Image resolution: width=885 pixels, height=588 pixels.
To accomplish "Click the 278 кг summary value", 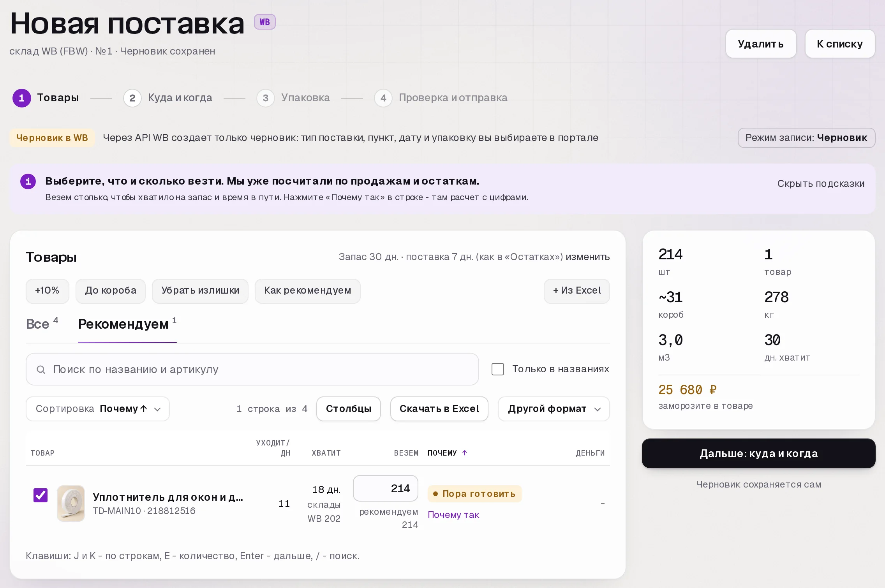I will 776,304.
